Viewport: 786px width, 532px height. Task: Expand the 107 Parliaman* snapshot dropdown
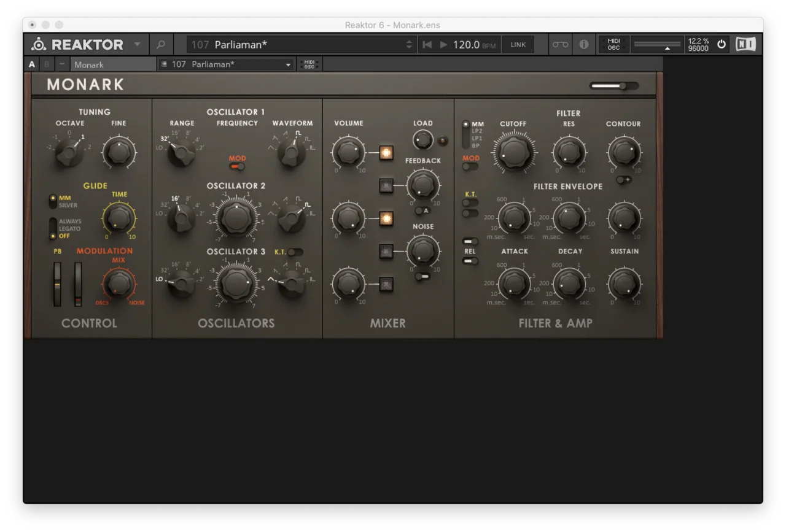[288, 64]
